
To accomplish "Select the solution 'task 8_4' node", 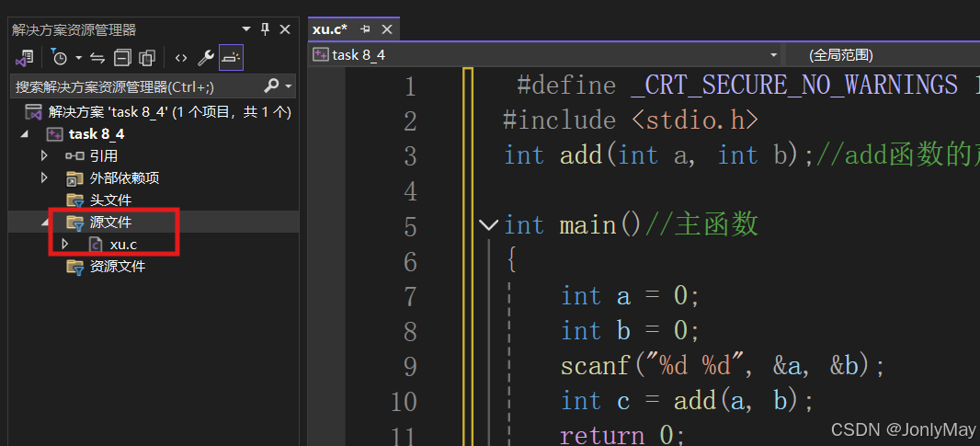I will (x=157, y=112).
